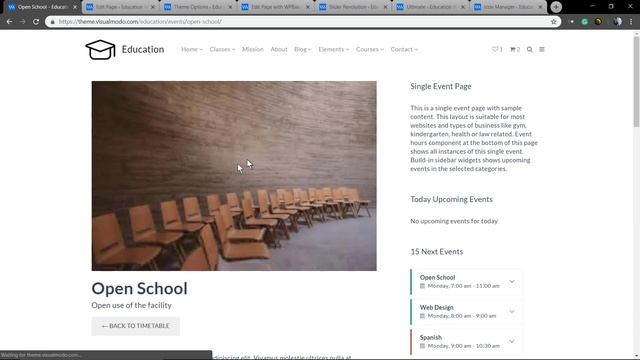Click the address bar URL field
The image size is (640, 360).
coord(302,22)
